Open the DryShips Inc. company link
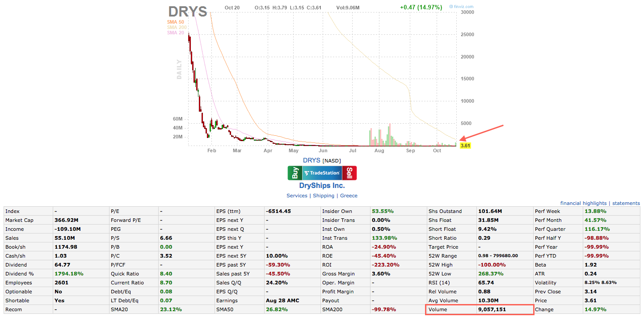 pos(322,185)
